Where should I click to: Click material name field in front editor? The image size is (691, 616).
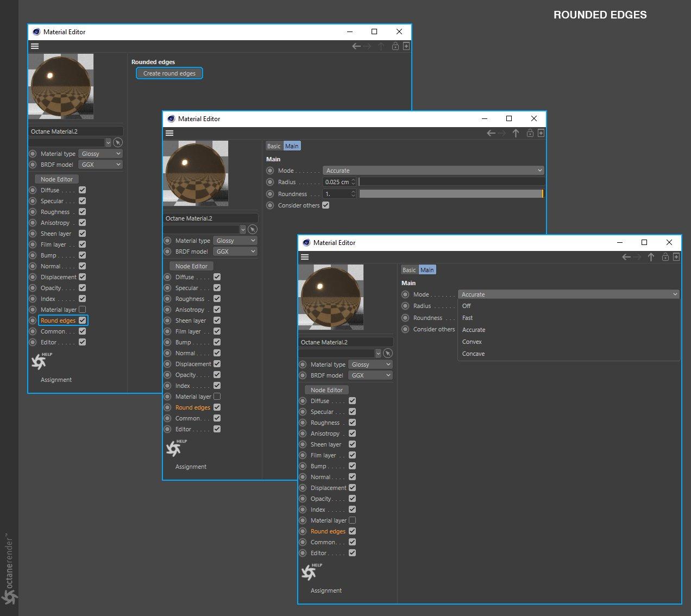(346, 342)
